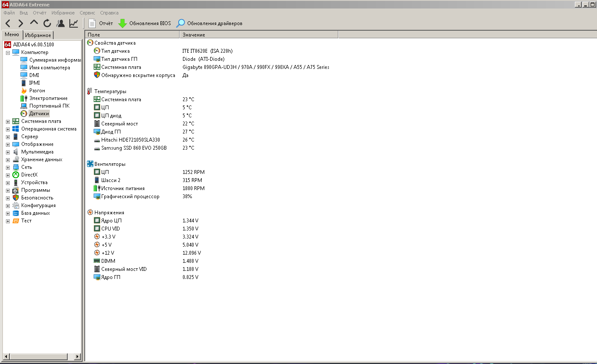Select Суммарная информация tree item
The image size is (597, 364).
pos(54,60)
